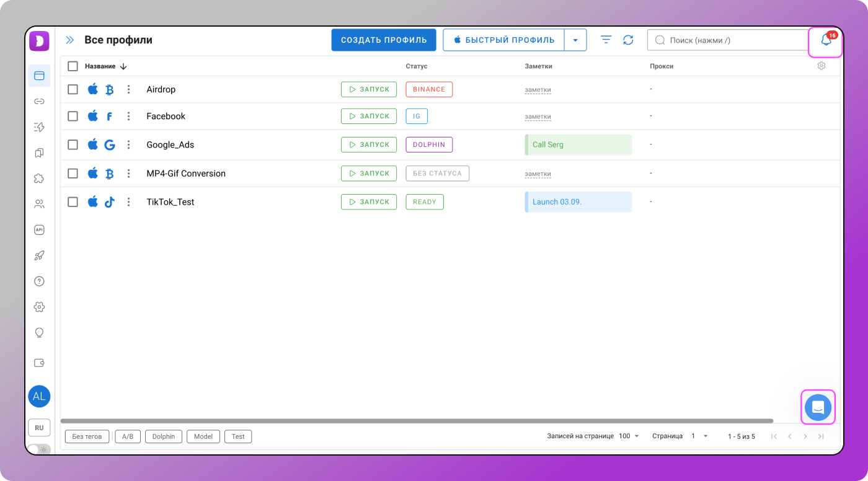
Task: Open table column settings gear
Action: 821,66
